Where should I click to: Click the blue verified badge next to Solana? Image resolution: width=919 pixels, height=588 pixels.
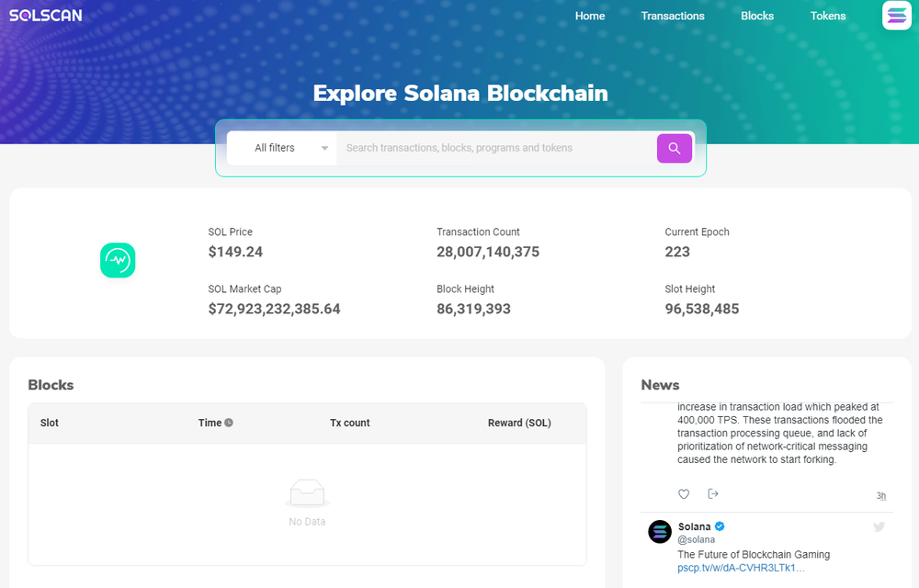(x=720, y=526)
